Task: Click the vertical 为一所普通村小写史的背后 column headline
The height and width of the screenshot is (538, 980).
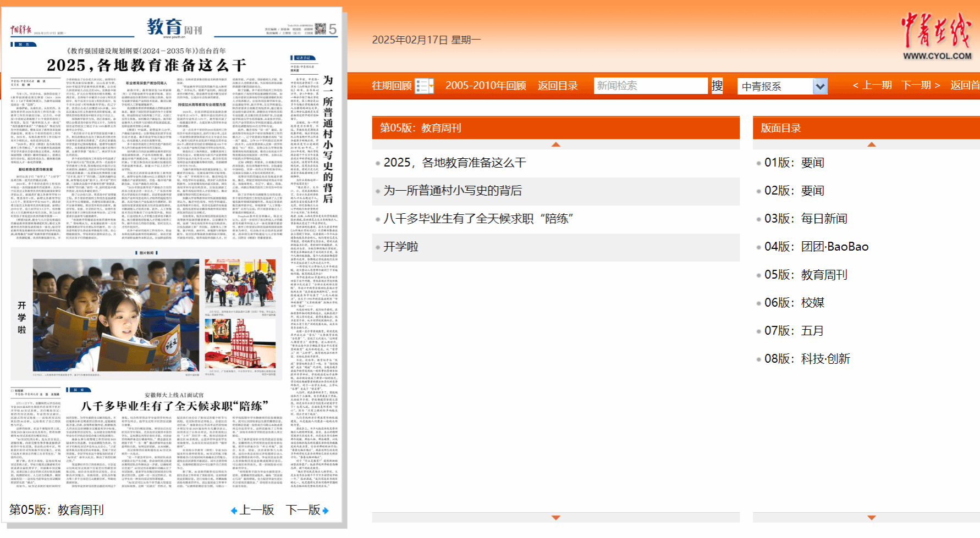Action: click(x=328, y=140)
